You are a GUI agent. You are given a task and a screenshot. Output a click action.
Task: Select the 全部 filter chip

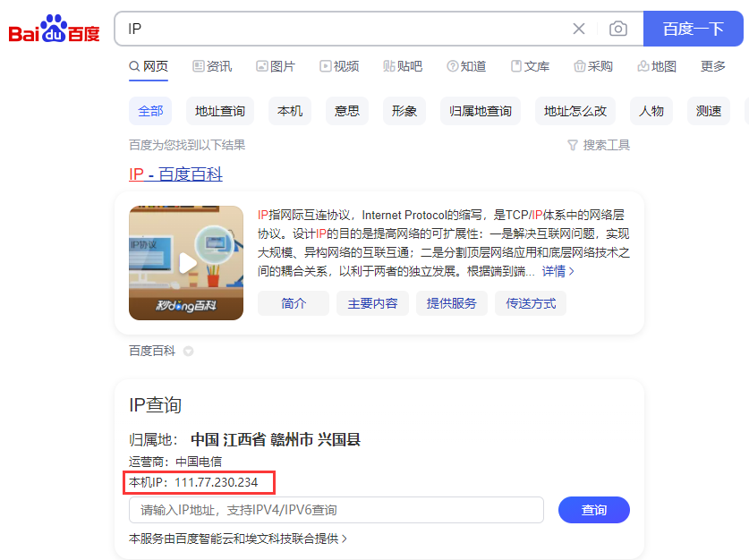coord(150,111)
